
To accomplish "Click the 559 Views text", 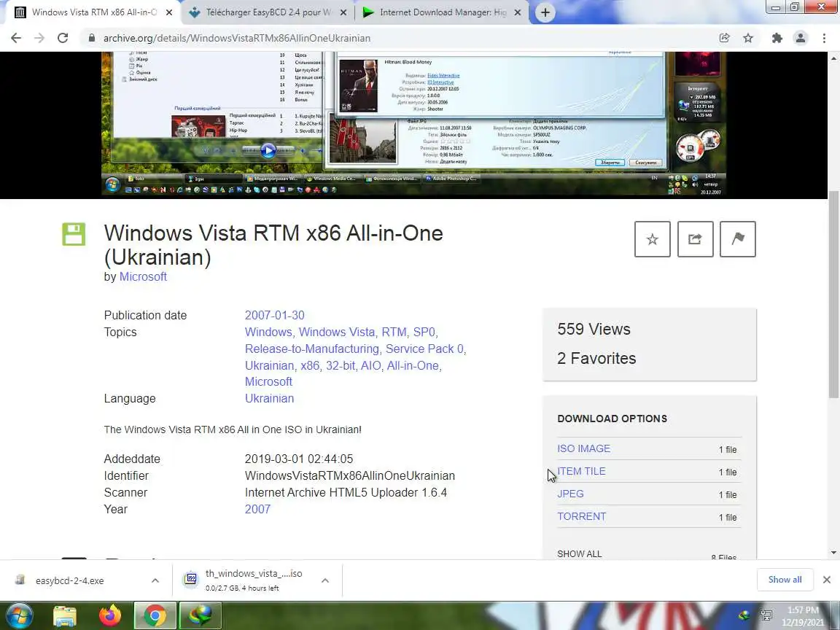I will pyautogui.click(x=594, y=329).
